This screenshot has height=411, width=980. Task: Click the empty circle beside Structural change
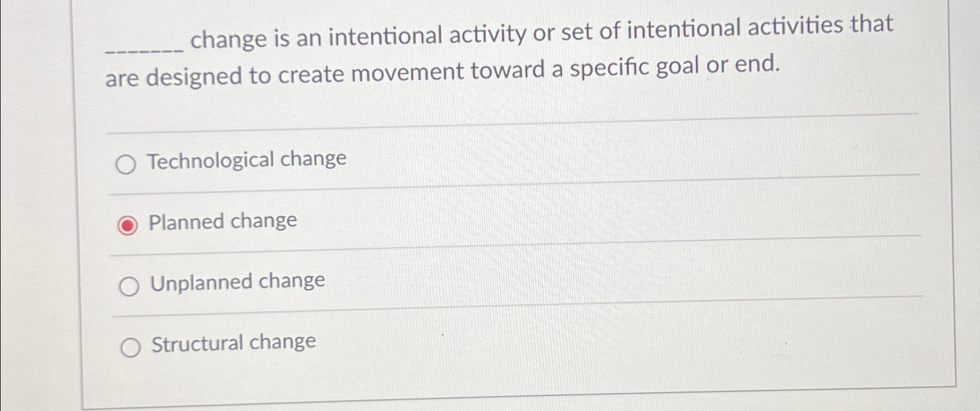(x=132, y=346)
